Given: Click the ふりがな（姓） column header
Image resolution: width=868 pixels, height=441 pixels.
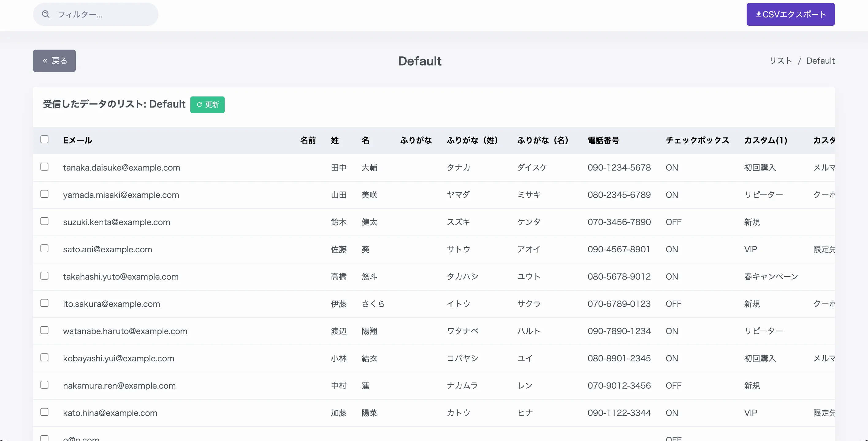Looking at the screenshot, I should [472, 140].
